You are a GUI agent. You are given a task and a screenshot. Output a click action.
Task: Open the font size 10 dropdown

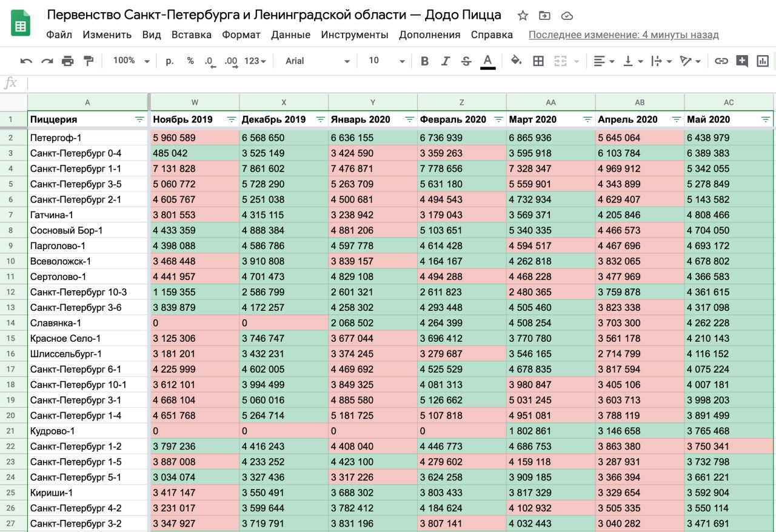click(x=387, y=61)
